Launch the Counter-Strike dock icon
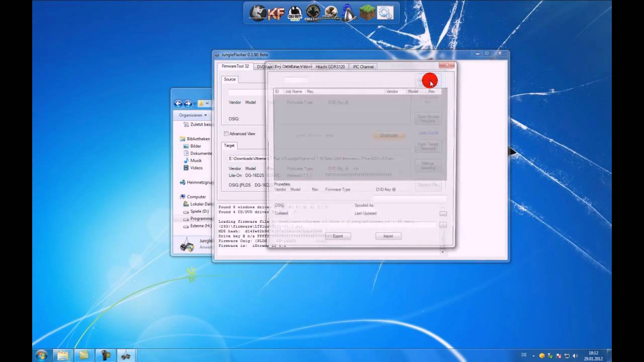 pos(259,13)
